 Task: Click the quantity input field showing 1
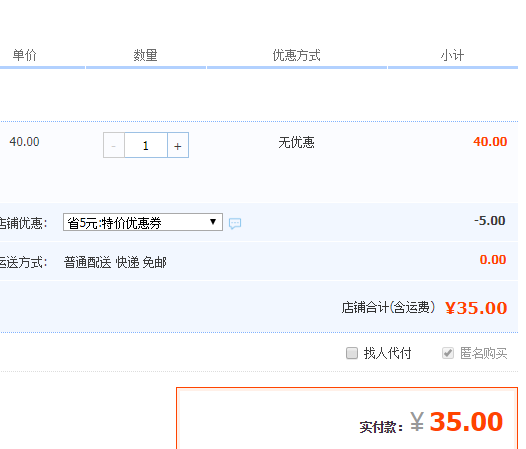[146, 145]
